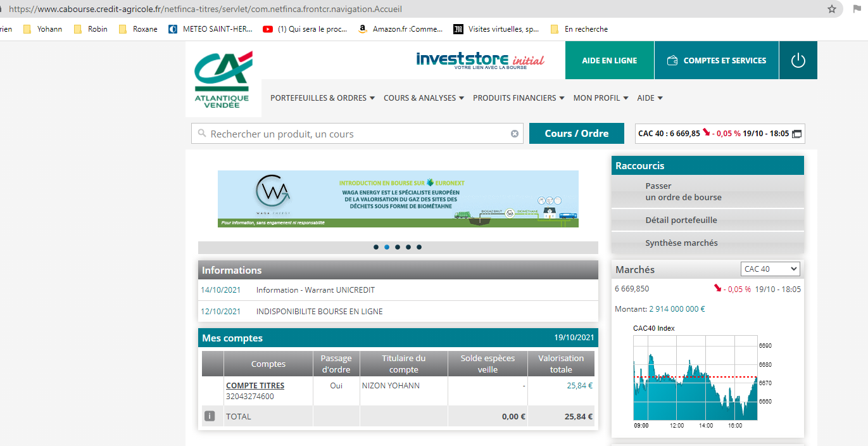Open CAC 40 ticker popup window icon
The image size is (868, 446).
pos(796,134)
